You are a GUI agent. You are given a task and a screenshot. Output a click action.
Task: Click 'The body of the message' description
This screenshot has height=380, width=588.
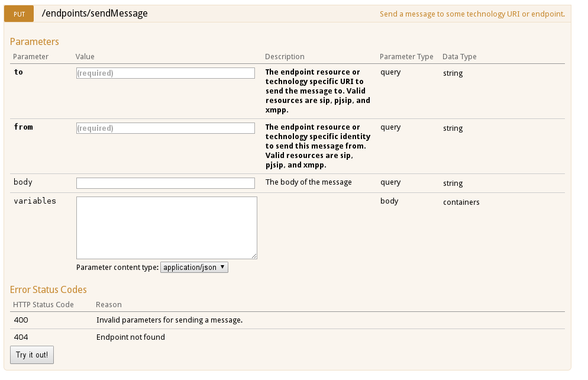pos(308,182)
